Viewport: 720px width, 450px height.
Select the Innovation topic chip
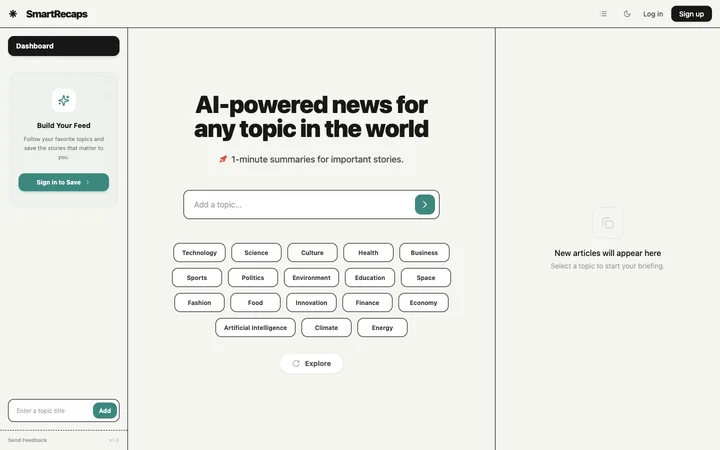tap(311, 303)
